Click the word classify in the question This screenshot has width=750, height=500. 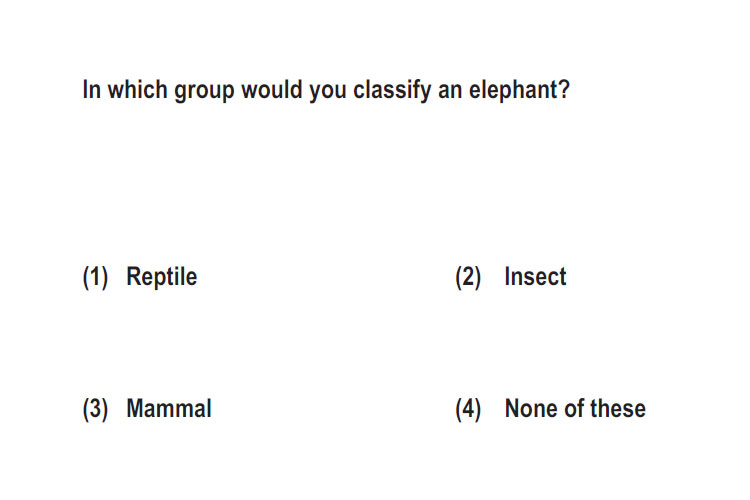pos(392,90)
